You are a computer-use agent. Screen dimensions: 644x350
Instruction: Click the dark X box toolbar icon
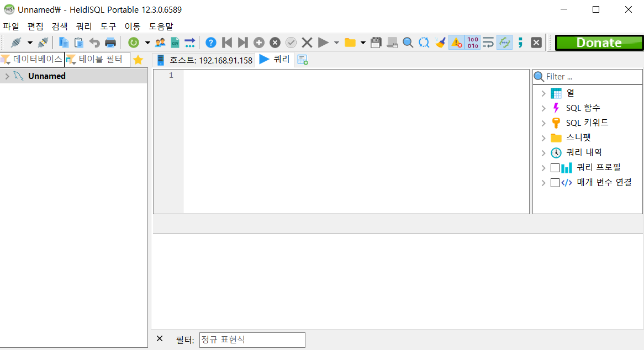pos(536,43)
